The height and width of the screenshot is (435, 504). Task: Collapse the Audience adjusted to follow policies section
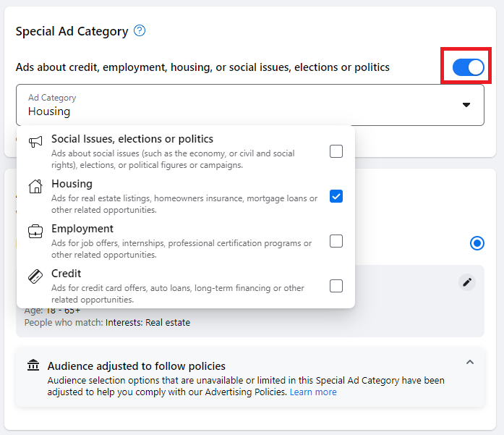coord(470,362)
